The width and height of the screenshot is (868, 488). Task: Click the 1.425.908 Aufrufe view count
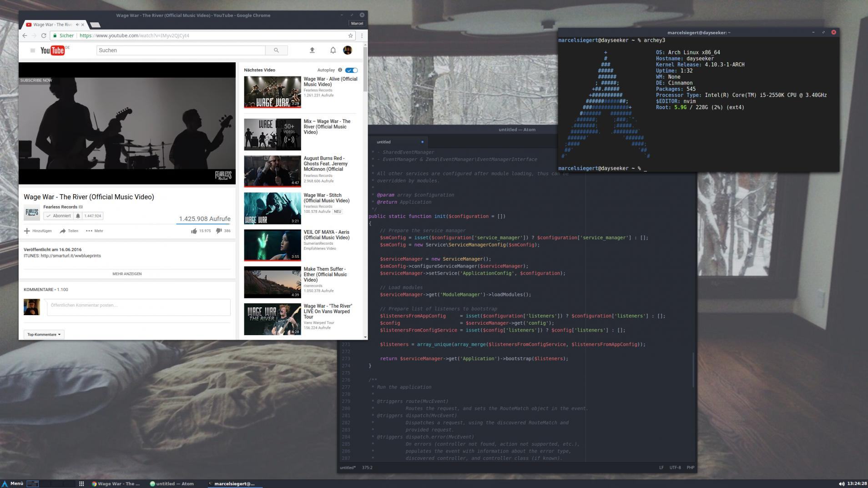(x=205, y=219)
